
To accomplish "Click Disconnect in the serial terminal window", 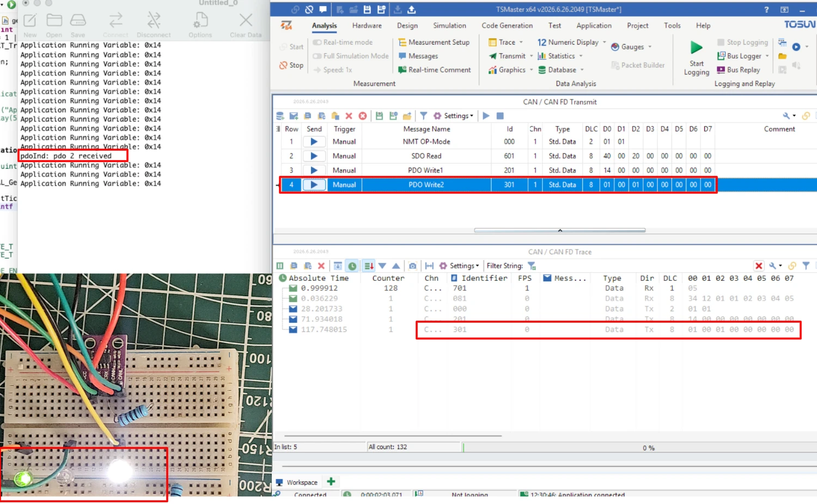I will pyautogui.click(x=154, y=26).
